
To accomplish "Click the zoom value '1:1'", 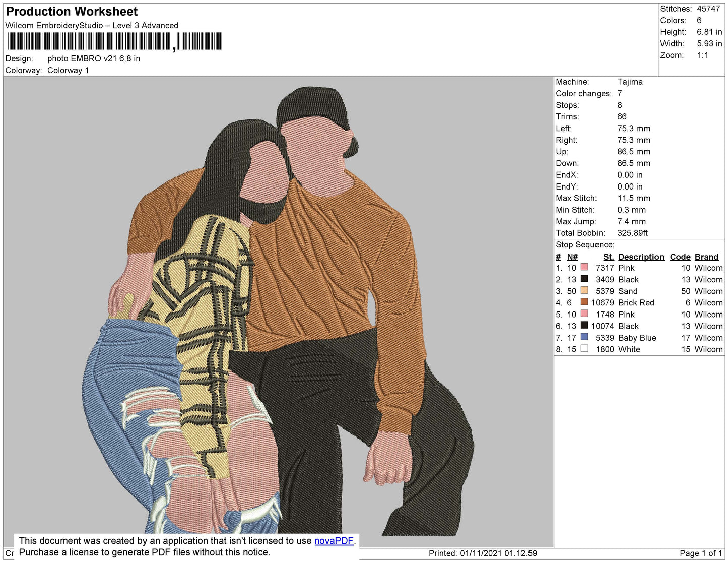I will tap(703, 55).
